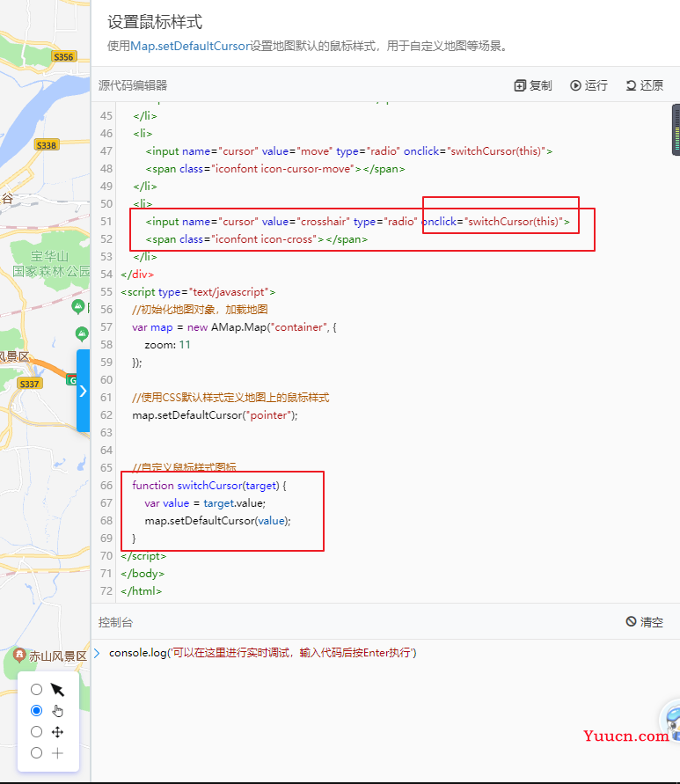Click code line 62 map.setDefaultCursor("pointer")
This screenshot has height=784, width=680.
(215, 415)
